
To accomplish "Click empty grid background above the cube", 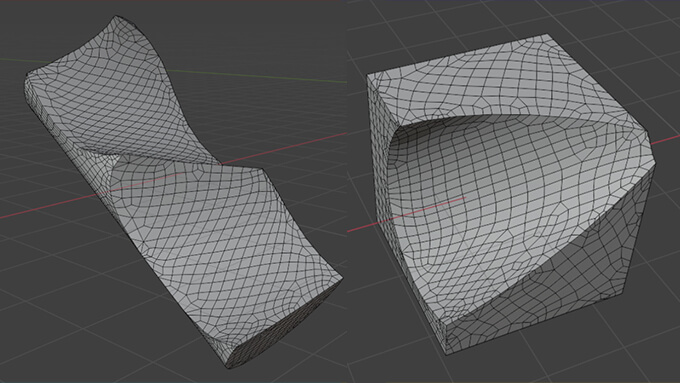I will tap(477, 17).
